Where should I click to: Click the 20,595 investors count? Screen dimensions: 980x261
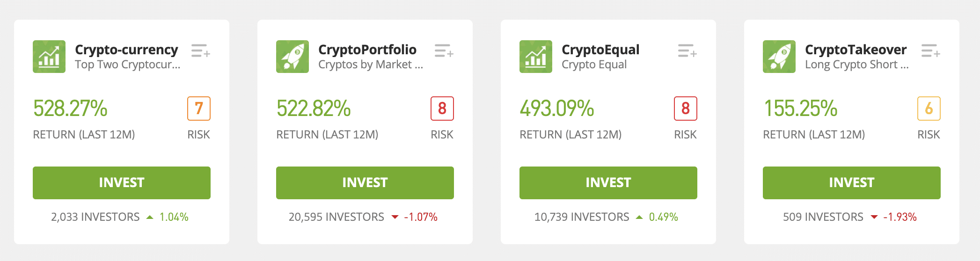(x=336, y=217)
